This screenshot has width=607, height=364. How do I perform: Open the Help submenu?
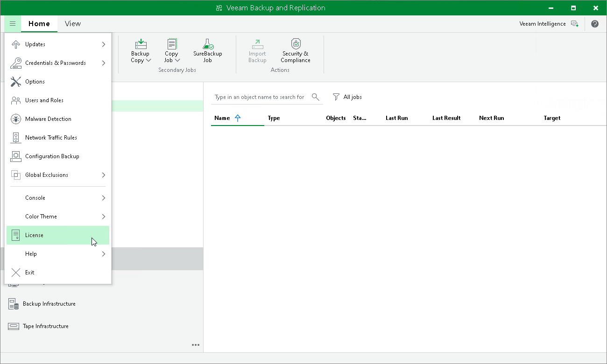[58, 254]
